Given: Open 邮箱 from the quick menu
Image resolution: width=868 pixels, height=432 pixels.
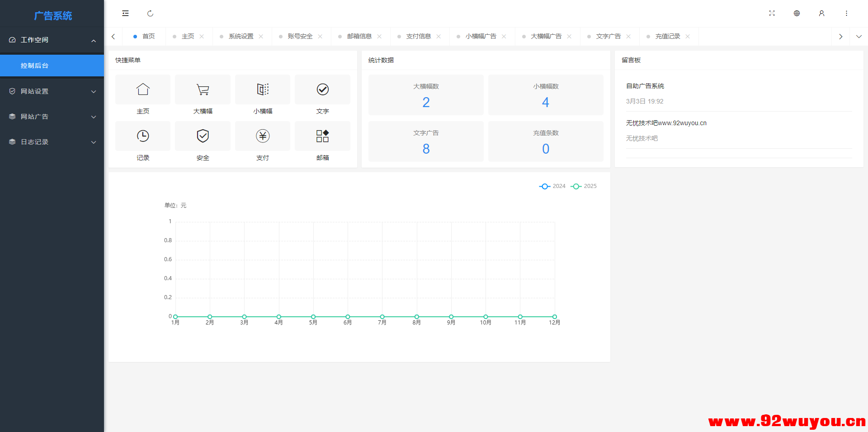Looking at the screenshot, I should (x=322, y=136).
